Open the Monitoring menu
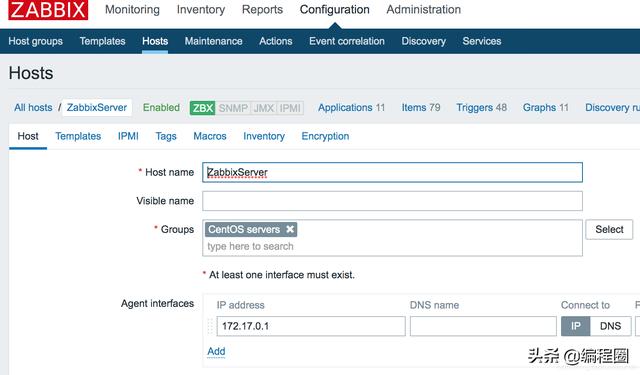The width and height of the screenshot is (640, 375). click(132, 9)
